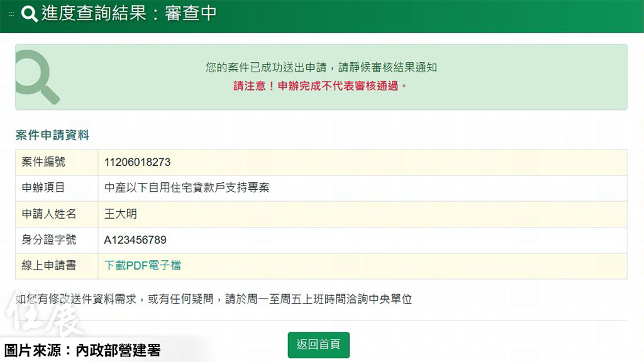Select the applicant name 王大明
644x362 pixels.
tap(121, 214)
